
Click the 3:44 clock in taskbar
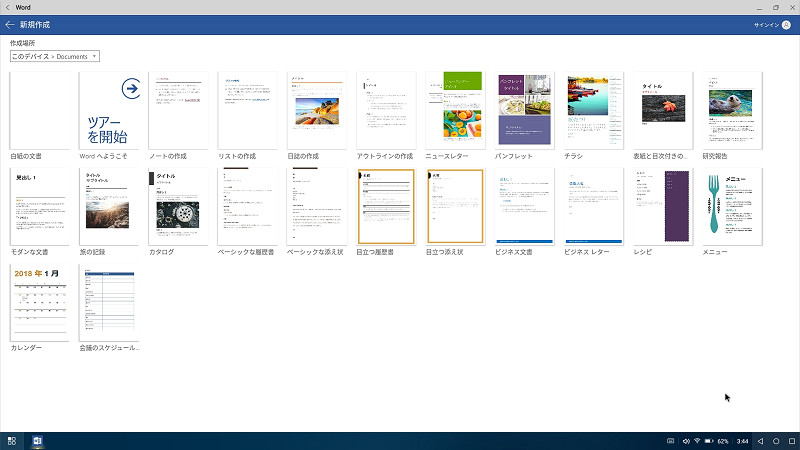[742, 441]
